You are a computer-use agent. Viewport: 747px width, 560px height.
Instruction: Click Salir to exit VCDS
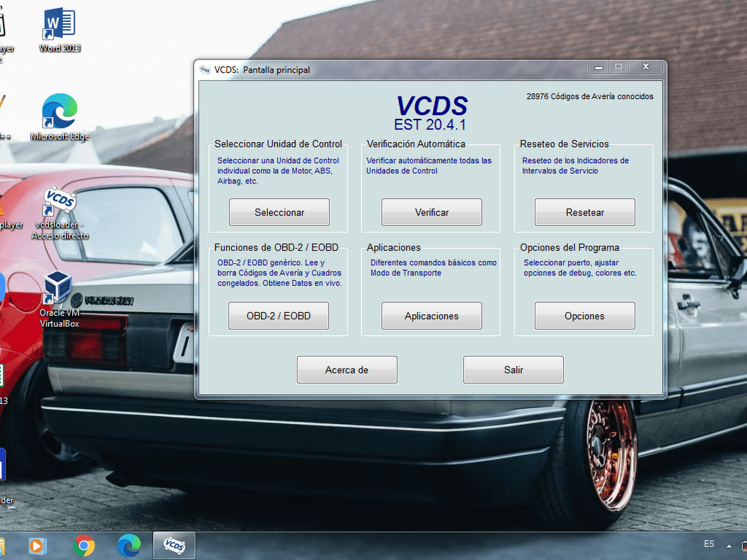[x=514, y=370]
